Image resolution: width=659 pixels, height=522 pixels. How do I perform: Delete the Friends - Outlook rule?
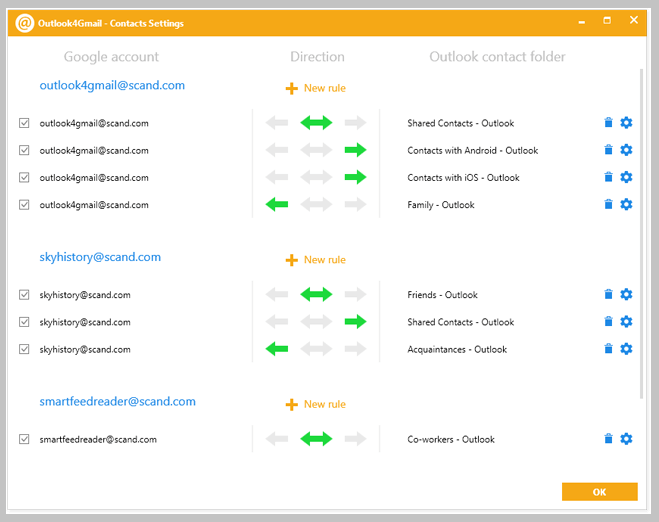(608, 294)
